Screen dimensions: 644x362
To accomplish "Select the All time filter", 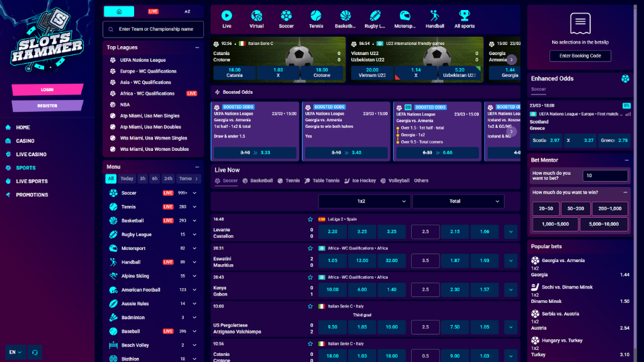I will [111, 178].
